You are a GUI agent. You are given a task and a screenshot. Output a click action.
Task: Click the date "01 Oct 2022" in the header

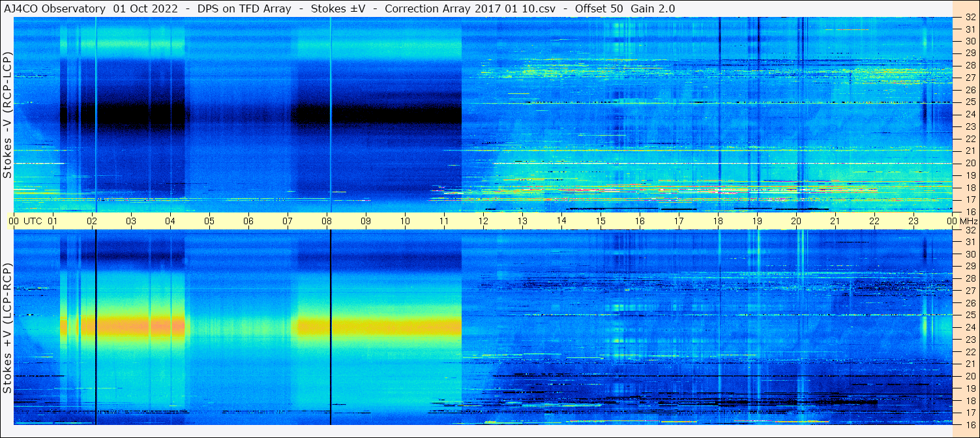[x=144, y=8]
